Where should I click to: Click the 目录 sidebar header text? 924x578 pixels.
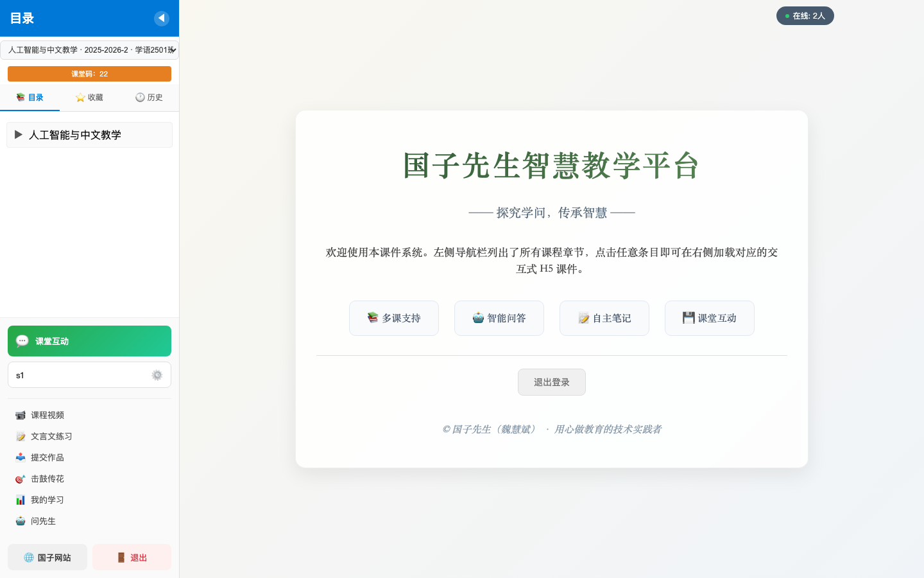tap(22, 18)
